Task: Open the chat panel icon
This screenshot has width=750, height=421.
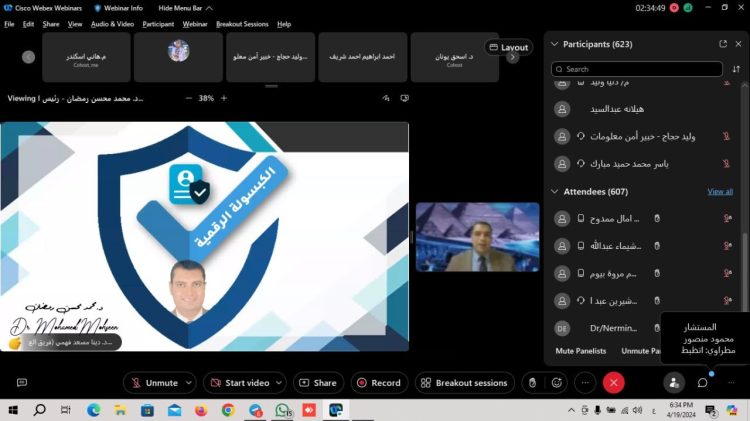Action: point(702,383)
